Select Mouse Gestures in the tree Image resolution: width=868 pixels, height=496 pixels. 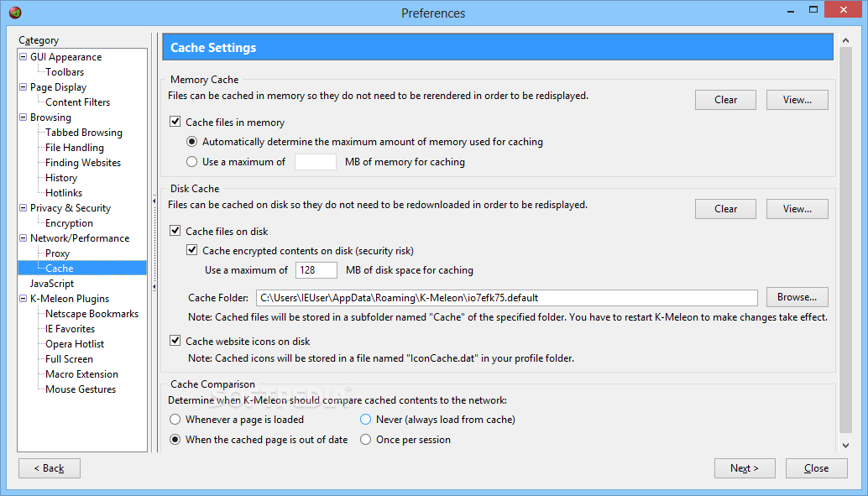[81, 389]
